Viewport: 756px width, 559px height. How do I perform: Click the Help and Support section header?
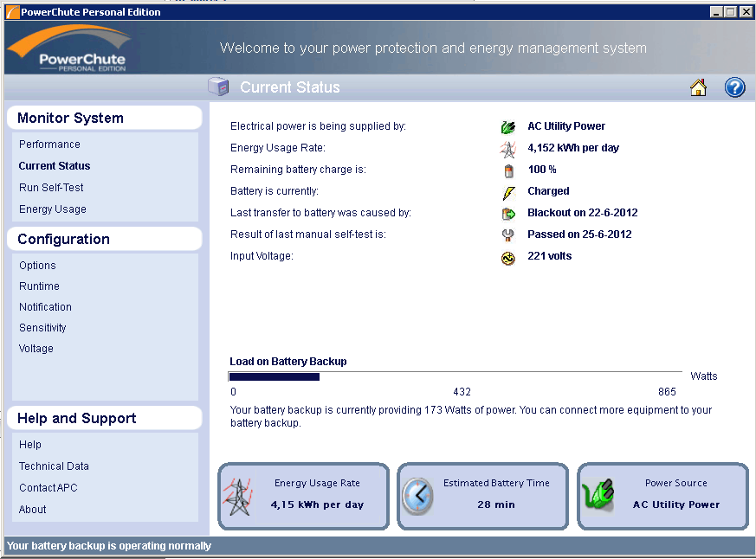click(105, 418)
